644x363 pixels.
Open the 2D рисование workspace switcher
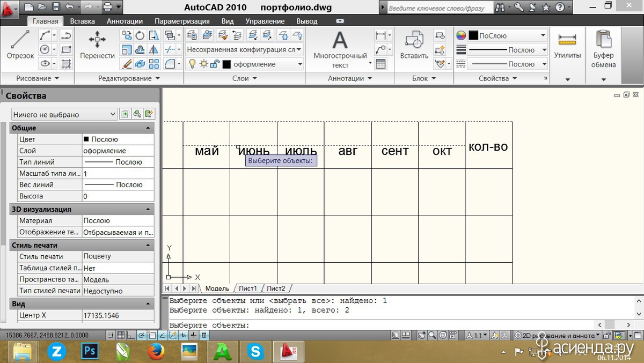click(557, 335)
